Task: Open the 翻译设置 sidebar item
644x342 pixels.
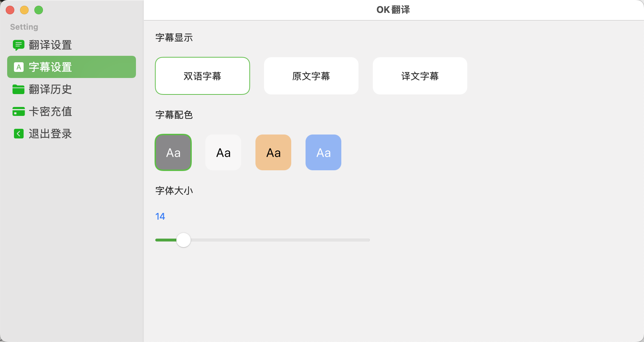Action: tap(72, 45)
